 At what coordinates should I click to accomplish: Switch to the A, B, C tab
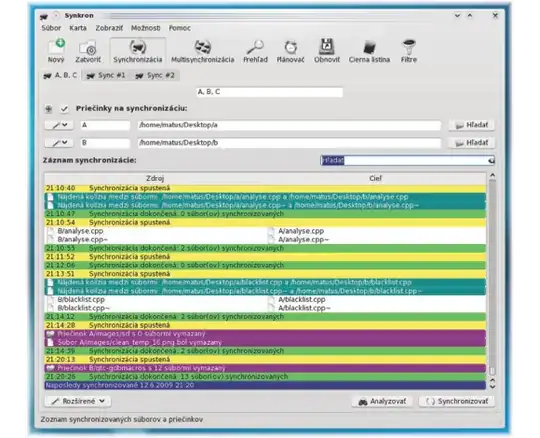tap(60, 75)
